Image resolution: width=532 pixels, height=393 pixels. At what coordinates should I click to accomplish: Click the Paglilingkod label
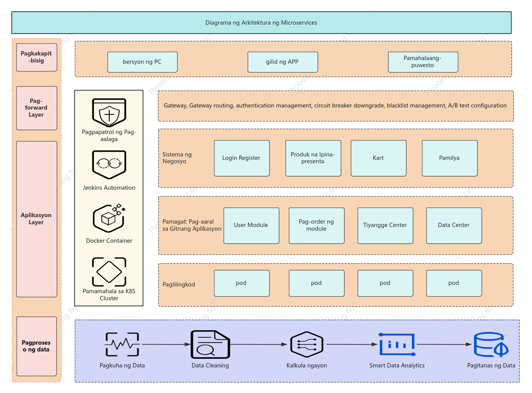click(179, 285)
